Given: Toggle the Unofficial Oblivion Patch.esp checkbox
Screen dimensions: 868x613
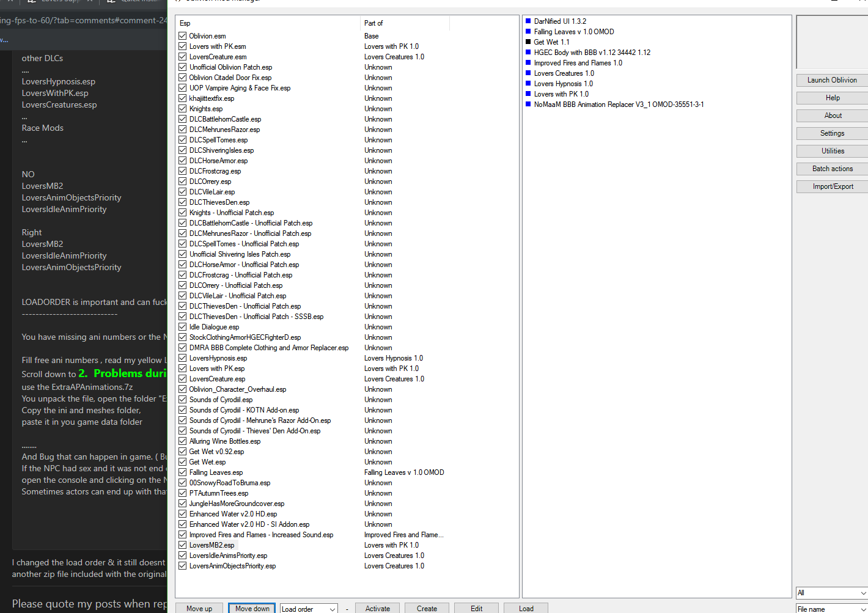Looking at the screenshot, I should (x=183, y=67).
